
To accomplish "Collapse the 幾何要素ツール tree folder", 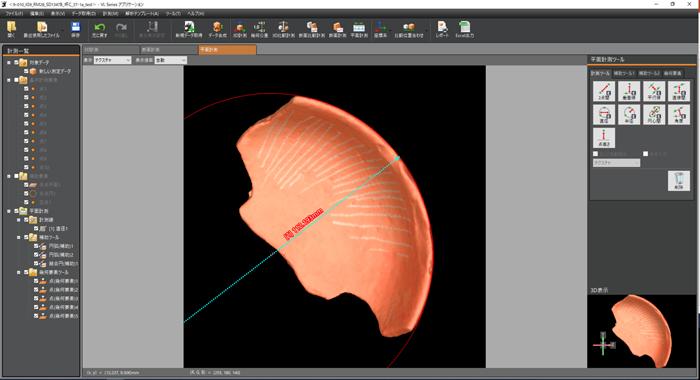I will (x=19, y=272).
